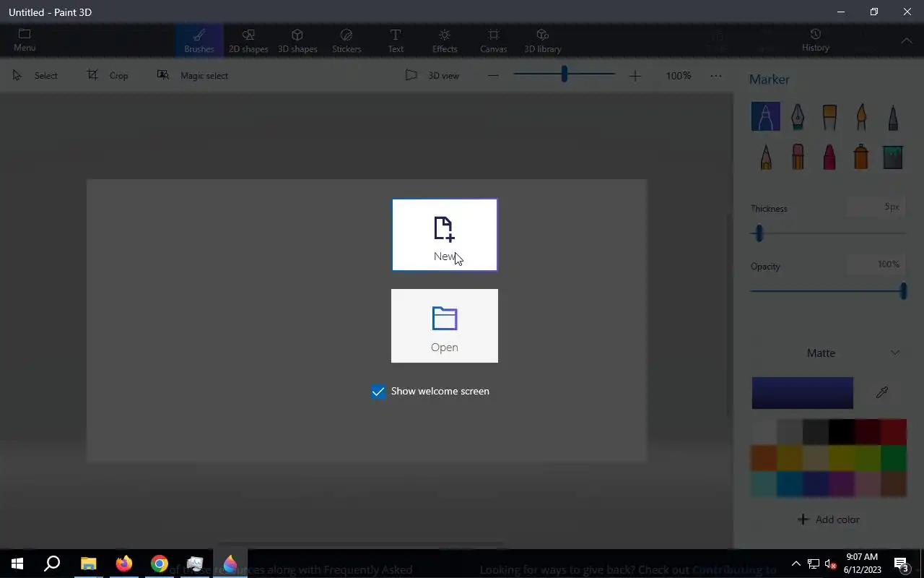Go to the Stickers tab
Viewport: 924px width, 578px height.
[x=346, y=40]
